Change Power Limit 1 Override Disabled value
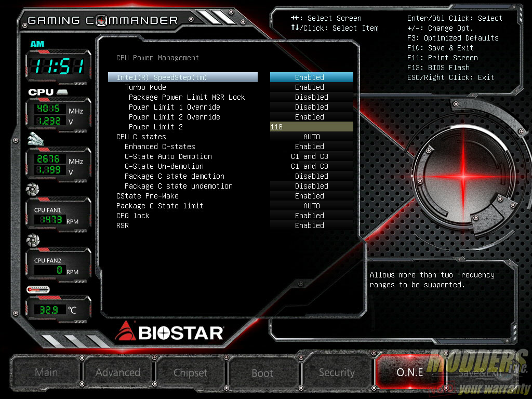 [x=312, y=107]
